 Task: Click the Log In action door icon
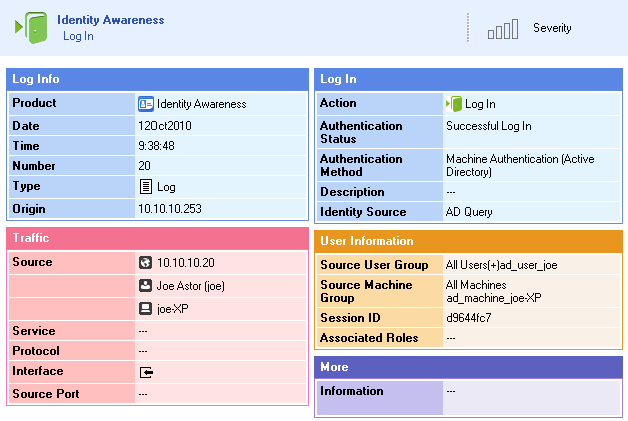click(454, 104)
